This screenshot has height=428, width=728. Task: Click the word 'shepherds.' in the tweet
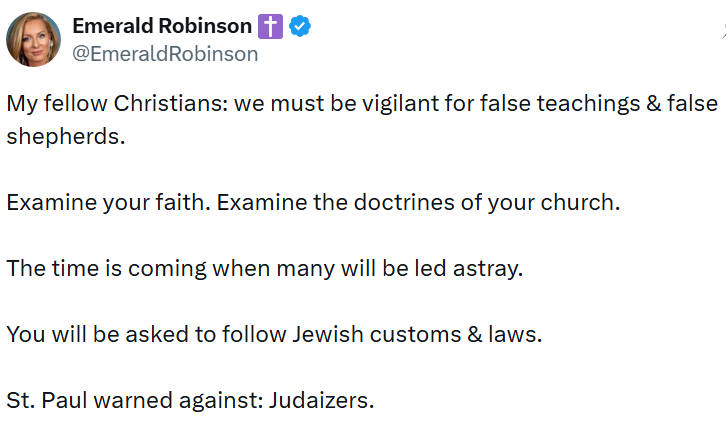coord(66,137)
